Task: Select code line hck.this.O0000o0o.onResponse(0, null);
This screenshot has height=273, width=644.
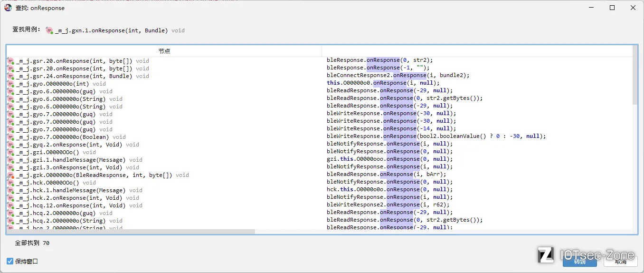Action: coord(390,190)
